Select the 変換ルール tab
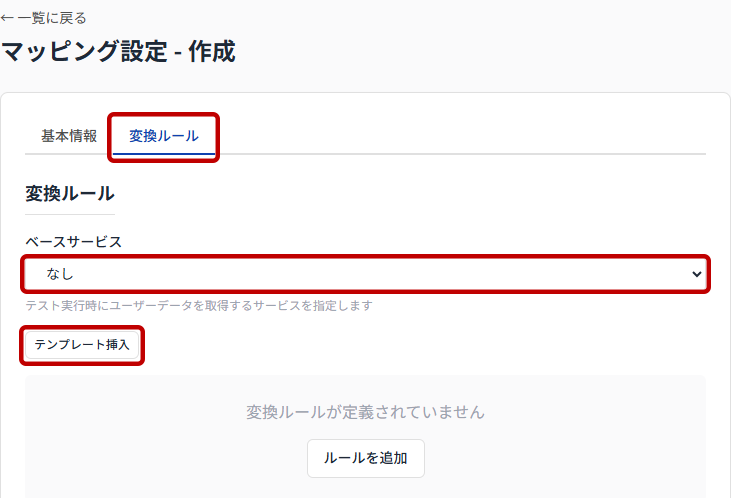 164,136
